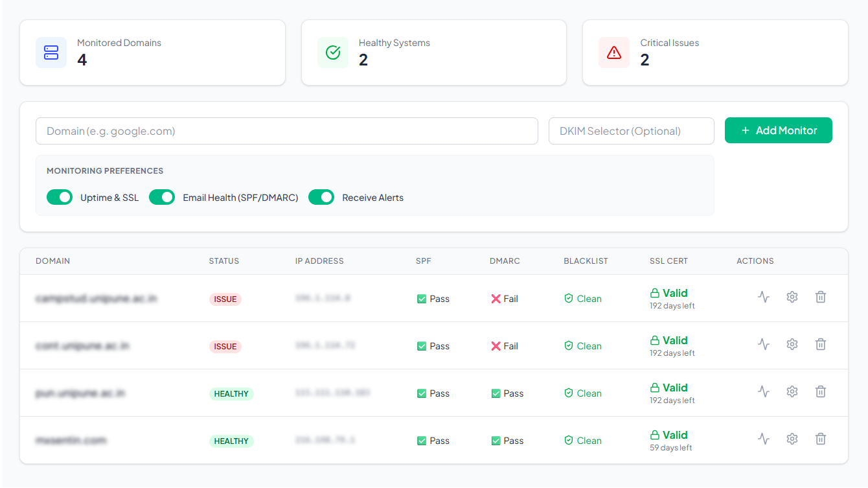Turn off Email Health (SPF/DMARC) monitoring
The image size is (868, 488).
161,197
